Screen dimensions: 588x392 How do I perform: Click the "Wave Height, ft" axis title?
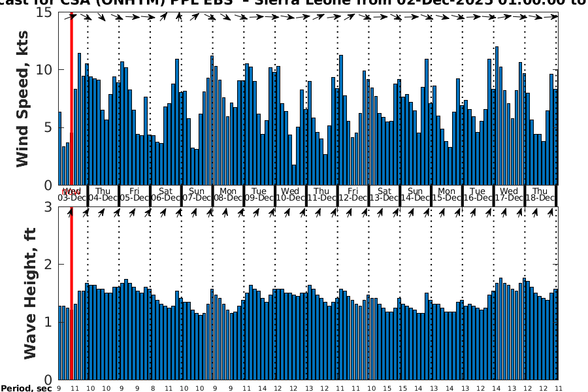coord(29,293)
